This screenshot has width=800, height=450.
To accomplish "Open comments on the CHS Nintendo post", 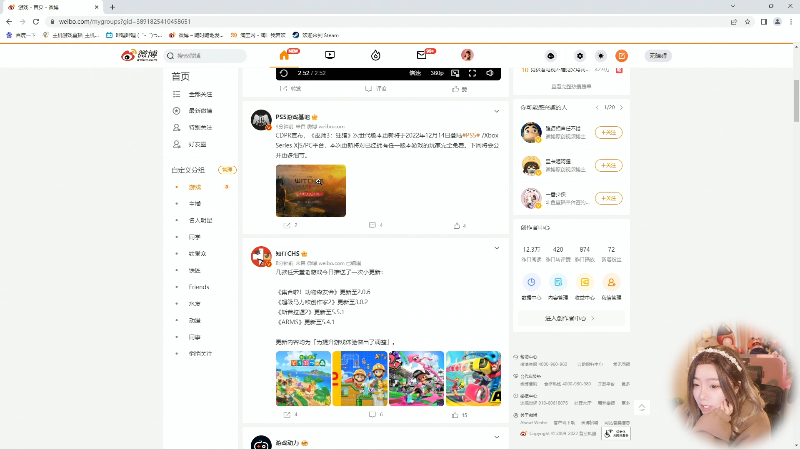I will coord(376,415).
